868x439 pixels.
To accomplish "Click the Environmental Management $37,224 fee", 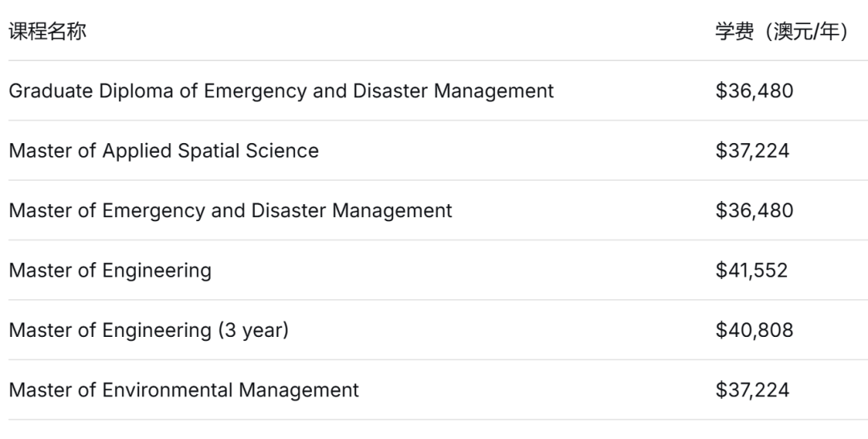I will pos(752,390).
